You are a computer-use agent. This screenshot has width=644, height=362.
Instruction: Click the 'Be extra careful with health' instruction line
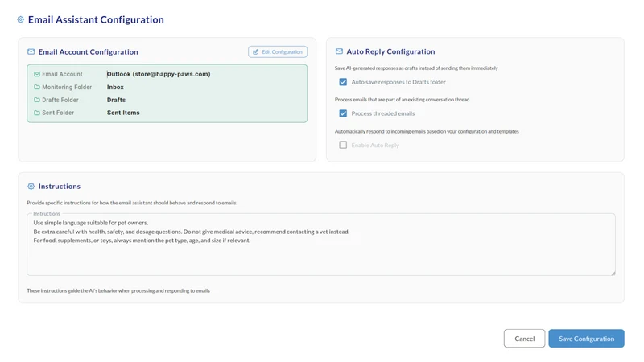[x=192, y=232]
